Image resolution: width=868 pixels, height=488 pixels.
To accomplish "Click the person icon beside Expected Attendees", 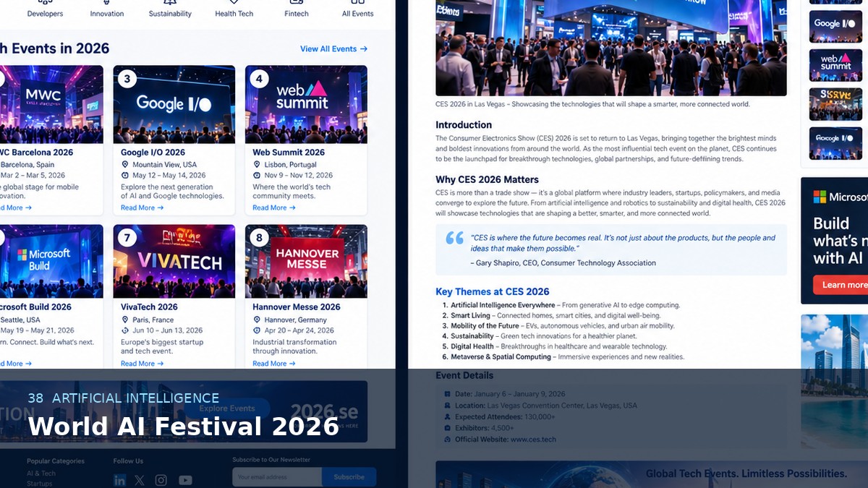I will (x=447, y=417).
